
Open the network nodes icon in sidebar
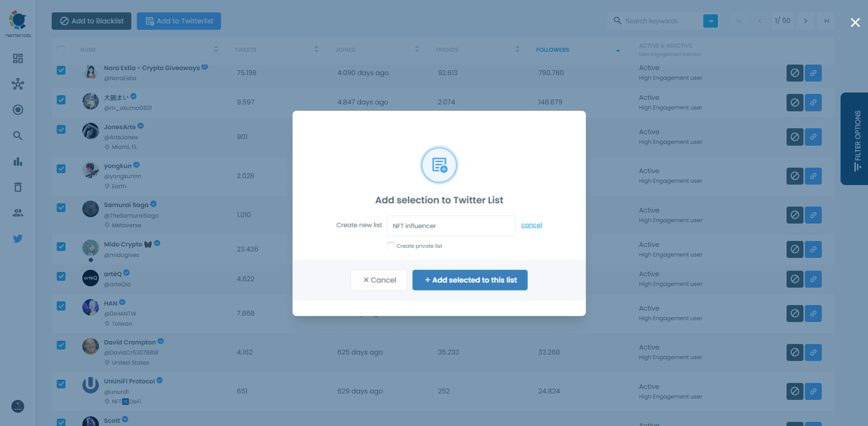pos(18,84)
